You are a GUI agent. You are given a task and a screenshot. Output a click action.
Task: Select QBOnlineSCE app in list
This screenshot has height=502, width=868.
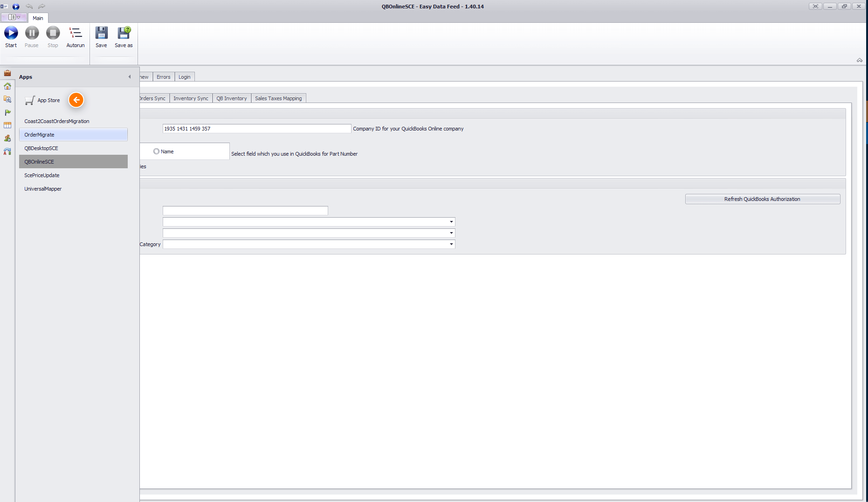(73, 162)
